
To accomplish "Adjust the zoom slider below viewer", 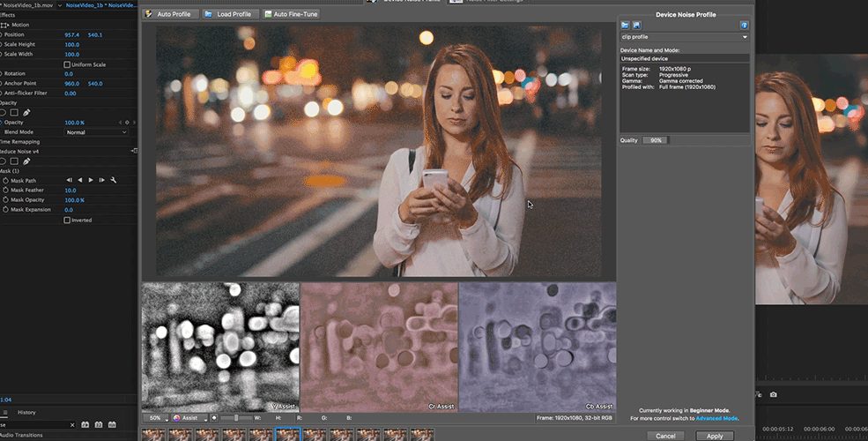I will pos(236,418).
